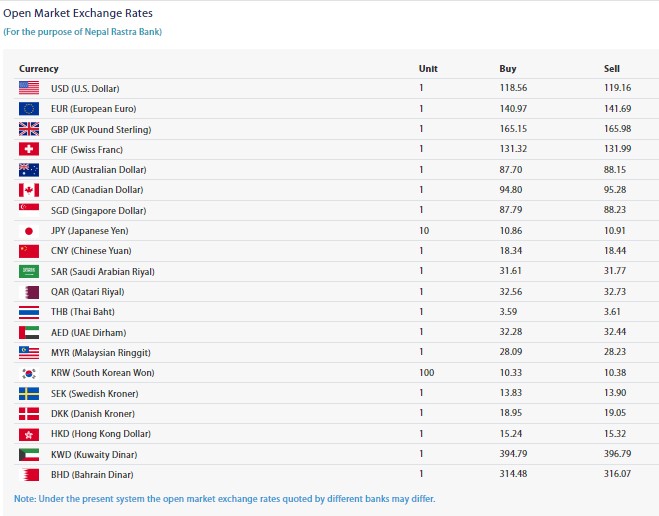Click the BHD buy rate 314.48
Image resolution: width=659 pixels, height=516 pixels.
512,474
